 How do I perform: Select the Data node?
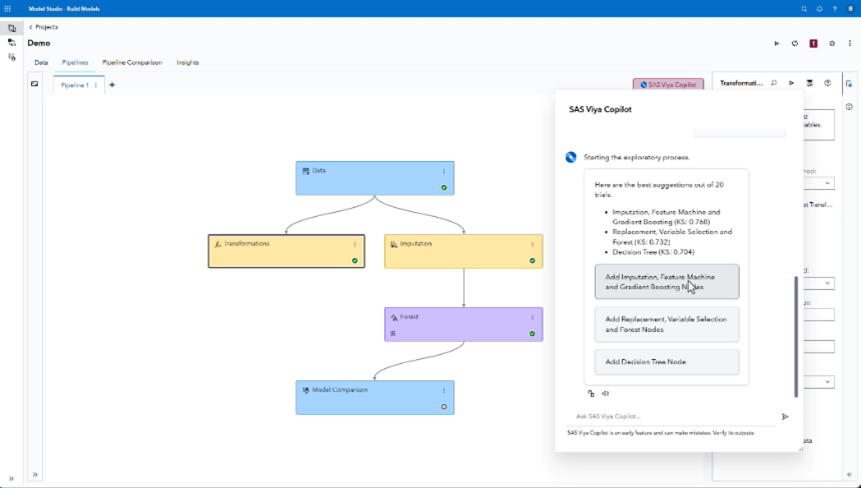pyautogui.click(x=375, y=178)
